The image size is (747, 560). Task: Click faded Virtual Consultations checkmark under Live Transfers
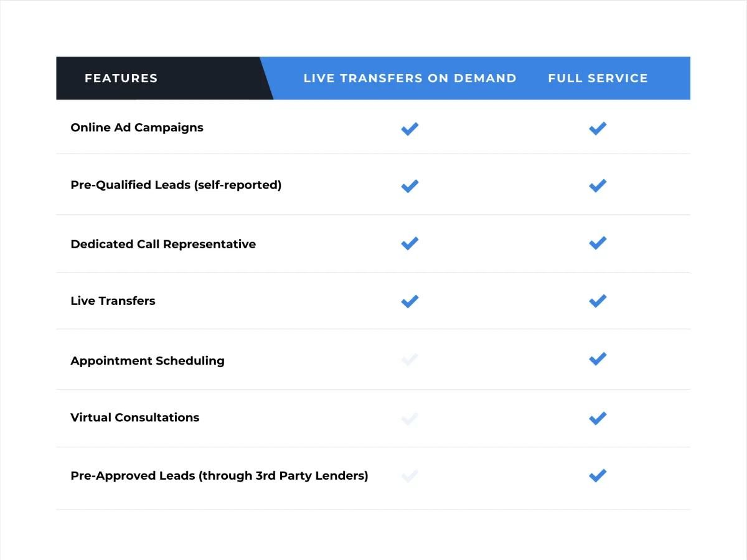click(x=410, y=419)
